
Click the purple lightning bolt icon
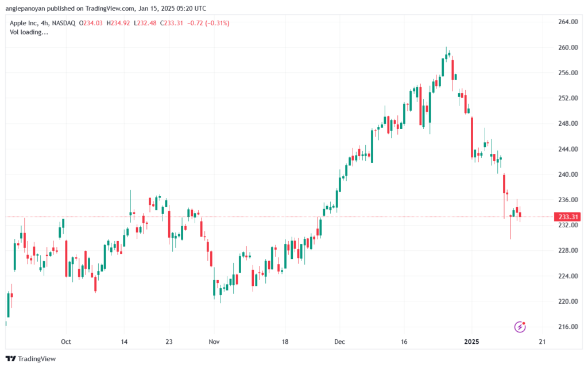click(520, 327)
